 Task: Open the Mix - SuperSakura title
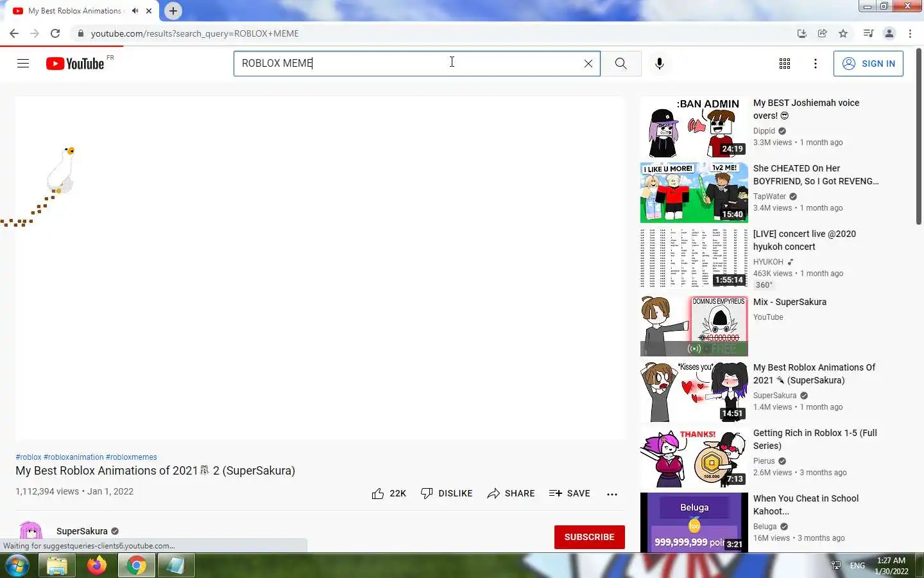790,302
